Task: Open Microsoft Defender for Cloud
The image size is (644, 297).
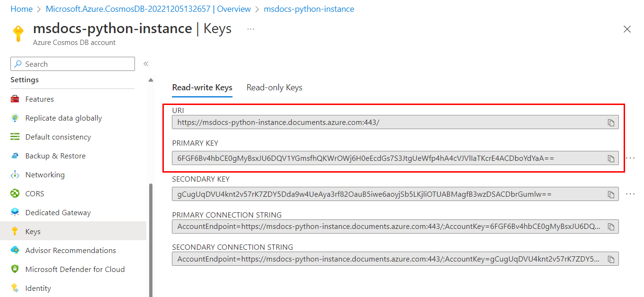Action: point(75,270)
